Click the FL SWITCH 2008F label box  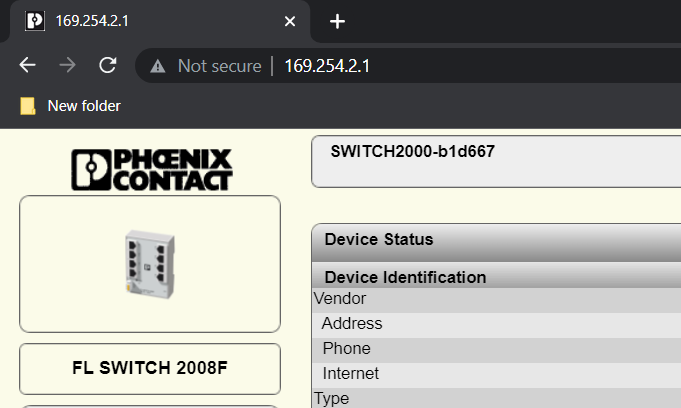point(150,368)
